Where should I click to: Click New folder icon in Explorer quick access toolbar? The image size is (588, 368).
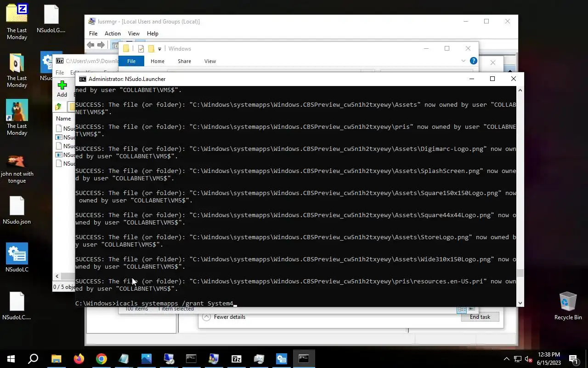coord(151,49)
